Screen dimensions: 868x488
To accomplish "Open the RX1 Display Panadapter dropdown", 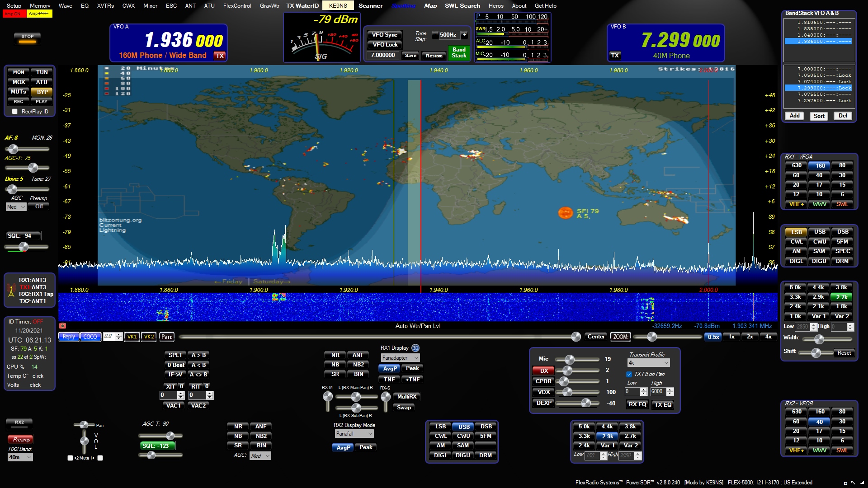I will [400, 358].
